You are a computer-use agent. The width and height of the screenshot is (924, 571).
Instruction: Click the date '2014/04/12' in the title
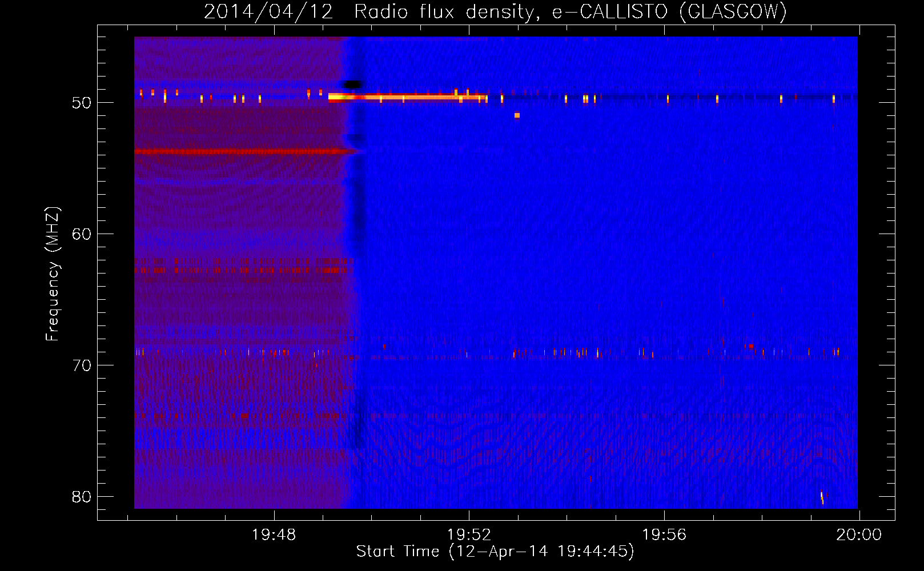[268, 11]
